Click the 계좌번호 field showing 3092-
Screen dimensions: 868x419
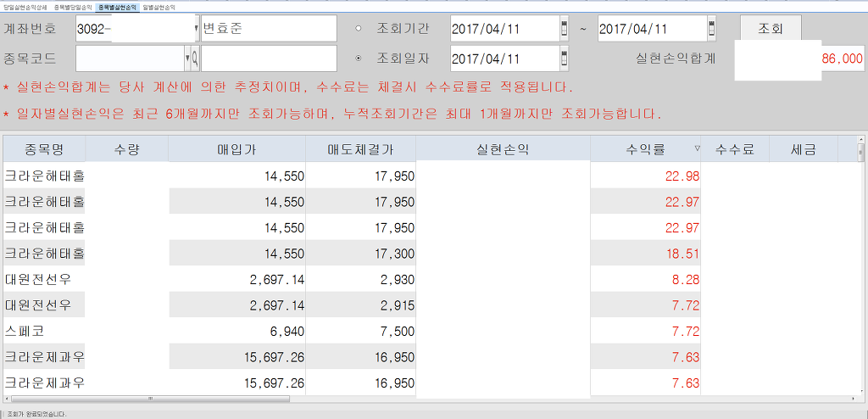point(137,29)
